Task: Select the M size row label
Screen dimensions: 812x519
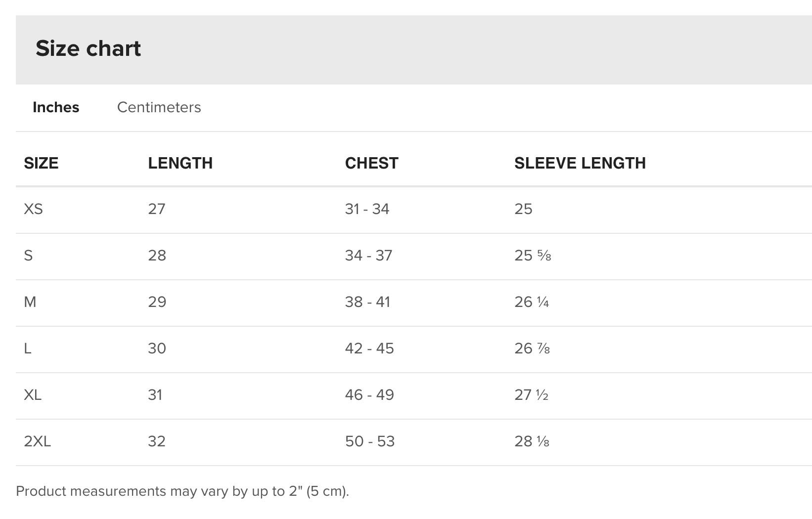Action: click(30, 302)
